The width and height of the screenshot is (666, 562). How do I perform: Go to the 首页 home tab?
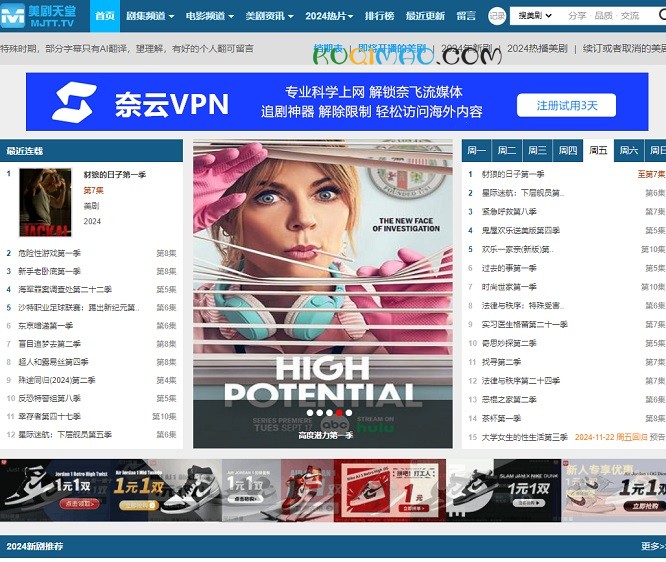click(105, 16)
